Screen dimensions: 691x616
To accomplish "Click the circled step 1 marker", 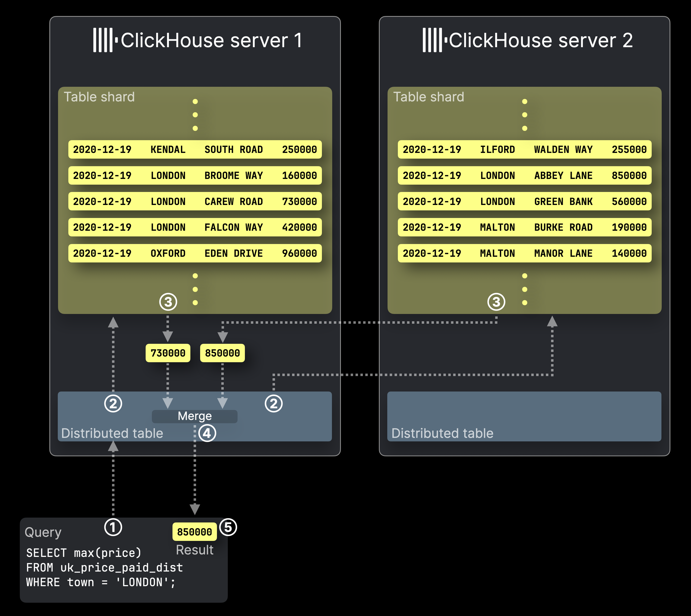I will [113, 527].
